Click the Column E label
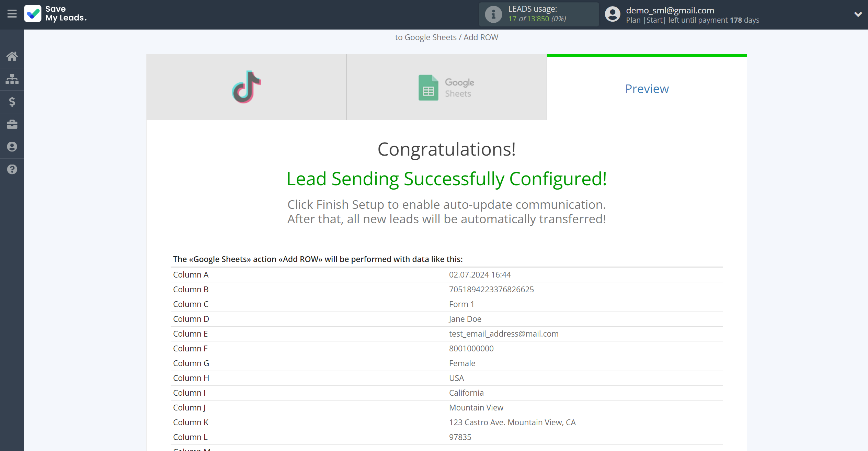 point(190,334)
